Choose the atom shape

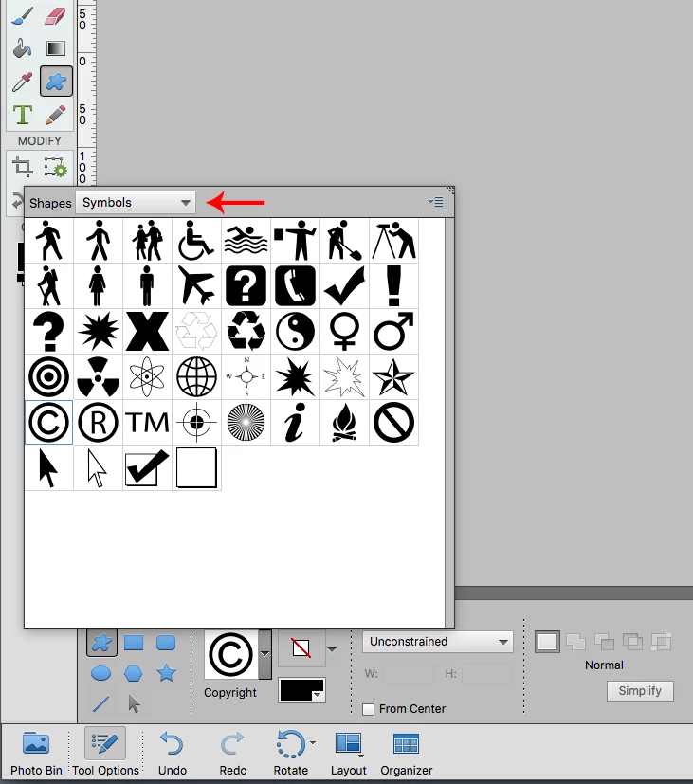pos(147,376)
